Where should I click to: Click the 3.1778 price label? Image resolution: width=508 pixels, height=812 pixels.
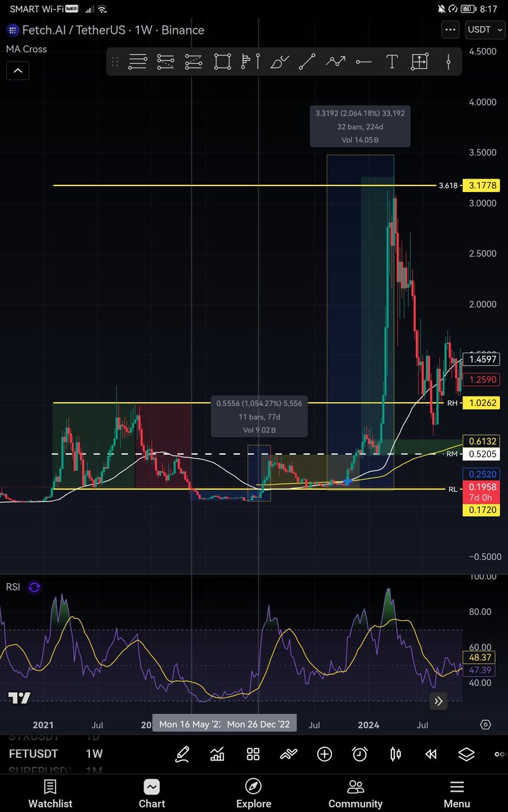pos(482,185)
